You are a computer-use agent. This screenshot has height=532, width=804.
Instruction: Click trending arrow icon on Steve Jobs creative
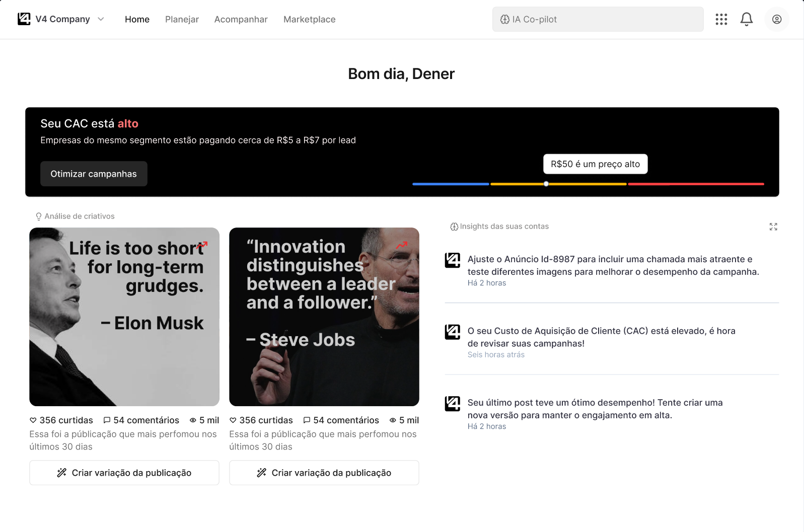pyautogui.click(x=402, y=246)
